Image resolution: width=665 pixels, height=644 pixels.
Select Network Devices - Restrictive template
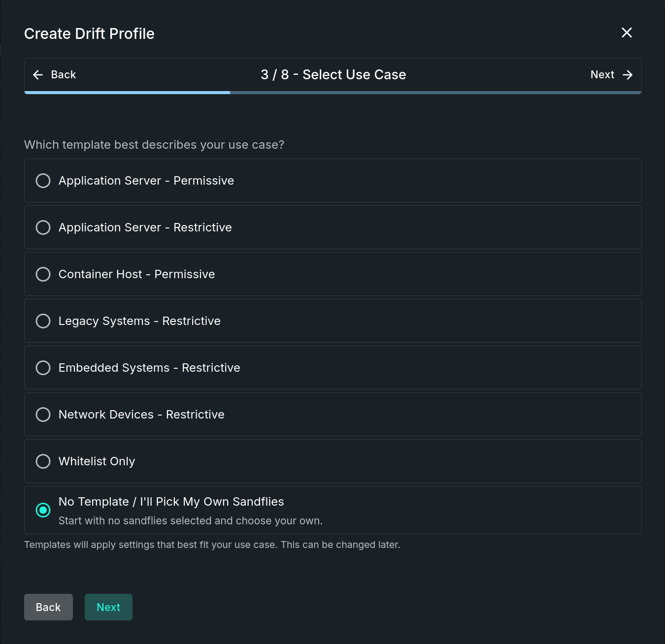click(x=43, y=415)
